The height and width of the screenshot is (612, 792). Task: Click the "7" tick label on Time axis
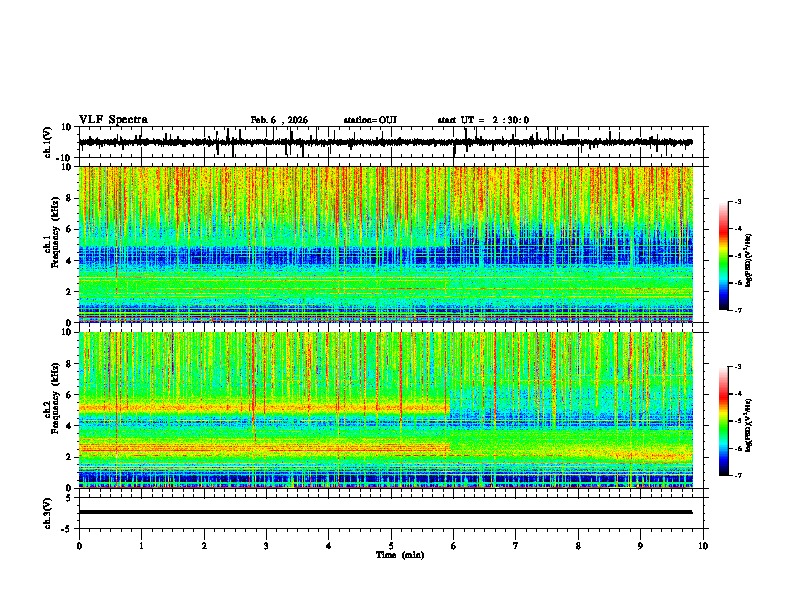pyautogui.click(x=516, y=546)
